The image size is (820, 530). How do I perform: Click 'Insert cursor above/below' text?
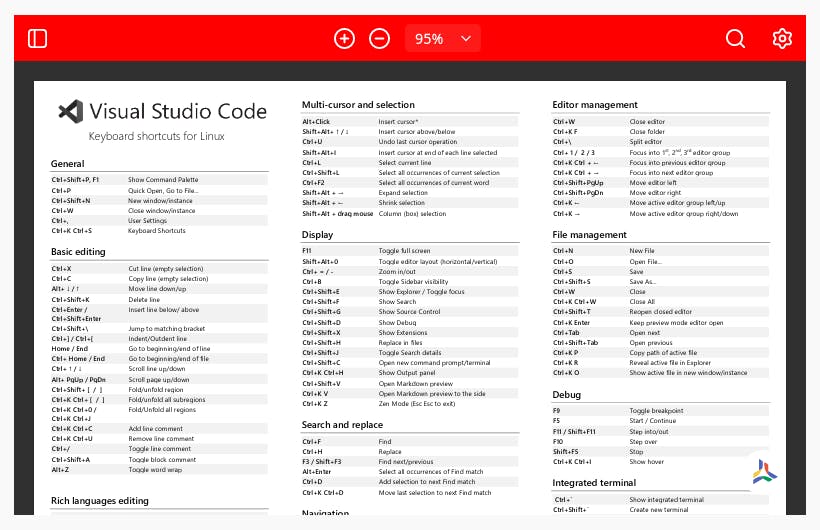pos(417,132)
